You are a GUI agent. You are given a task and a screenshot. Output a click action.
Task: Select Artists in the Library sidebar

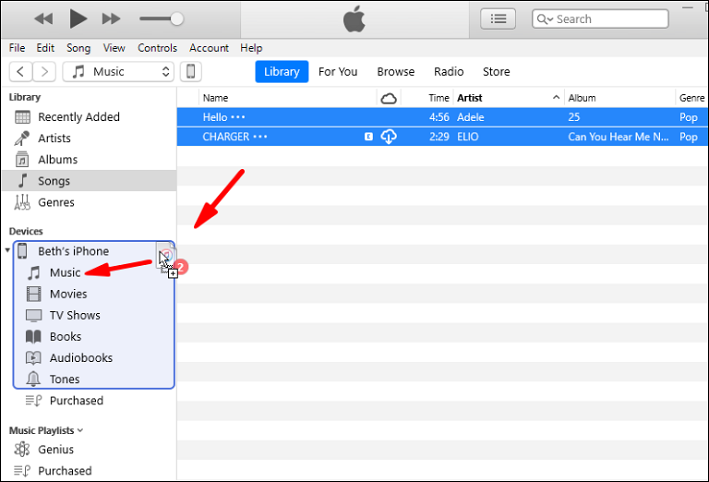pos(89,138)
